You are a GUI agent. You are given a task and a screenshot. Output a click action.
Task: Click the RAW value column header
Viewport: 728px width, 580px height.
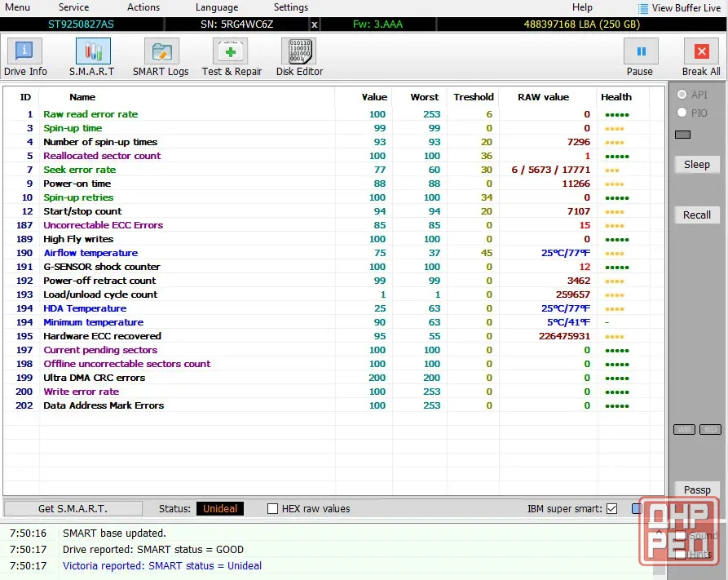(x=544, y=97)
